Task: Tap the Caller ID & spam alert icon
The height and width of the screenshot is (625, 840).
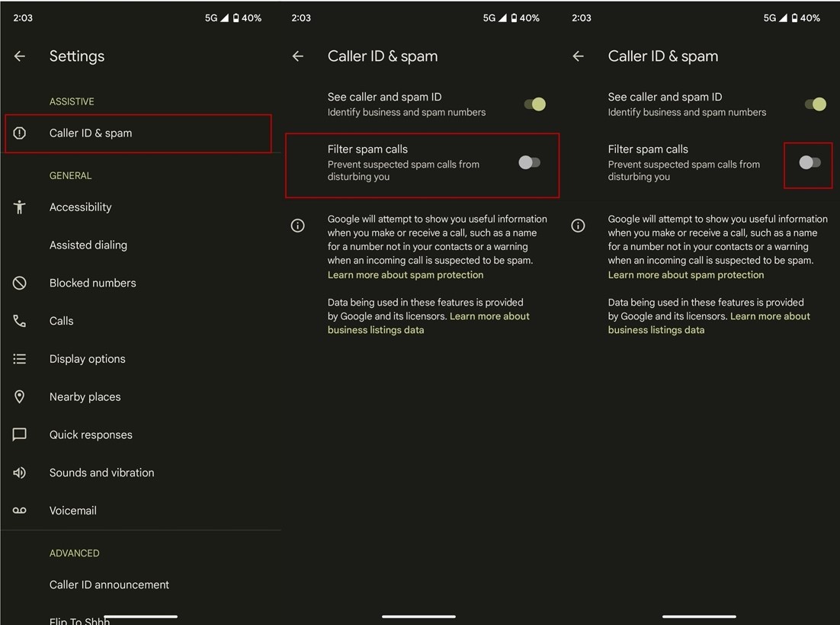Action: click(20, 133)
